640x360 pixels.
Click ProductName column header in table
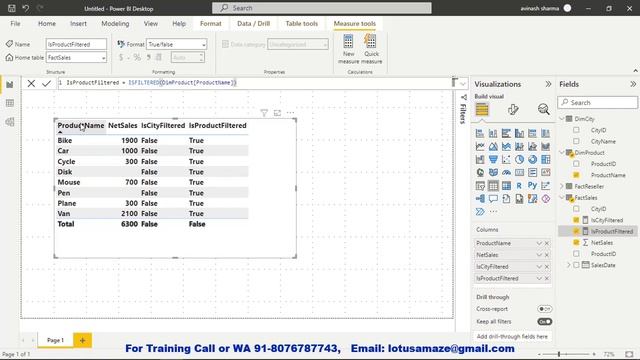81,125
